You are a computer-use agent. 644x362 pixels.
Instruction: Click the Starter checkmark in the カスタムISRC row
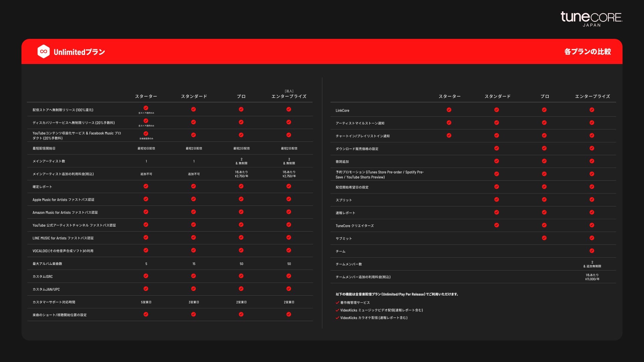coord(146,276)
